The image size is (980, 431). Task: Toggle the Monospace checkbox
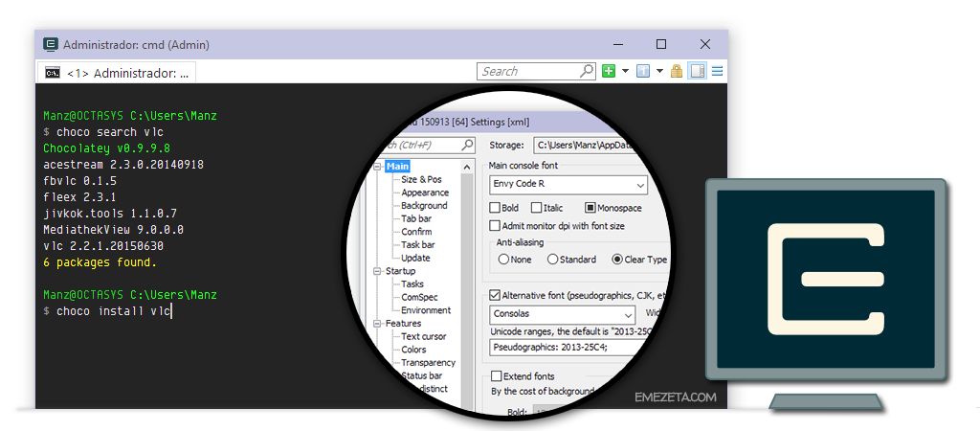pyautogui.click(x=590, y=208)
